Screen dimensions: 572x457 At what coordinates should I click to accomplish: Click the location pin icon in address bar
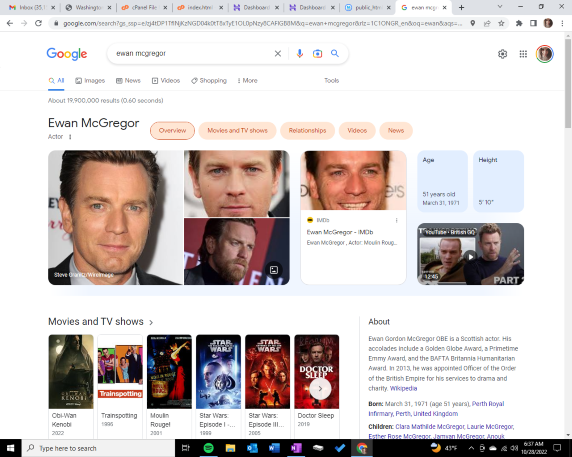[x=472, y=23]
